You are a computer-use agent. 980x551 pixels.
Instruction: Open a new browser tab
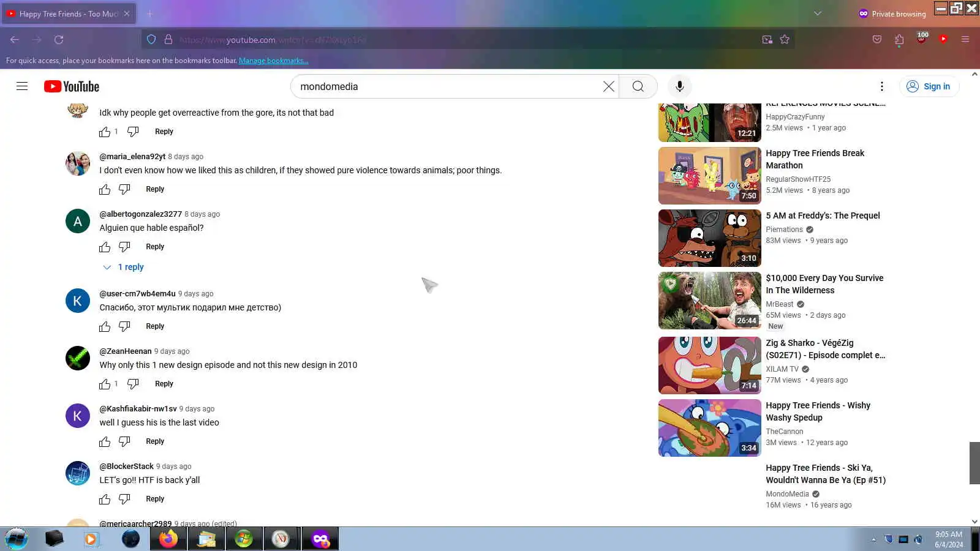pyautogui.click(x=149, y=13)
